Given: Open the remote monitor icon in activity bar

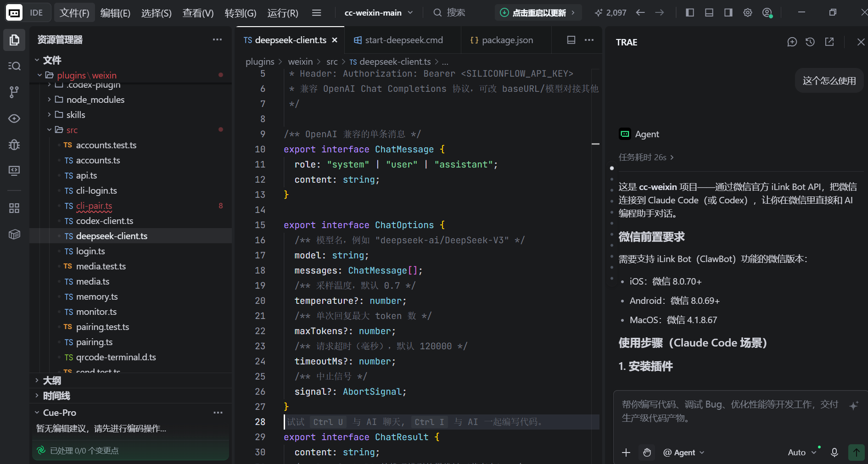Looking at the screenshot, I should [14, 171].
